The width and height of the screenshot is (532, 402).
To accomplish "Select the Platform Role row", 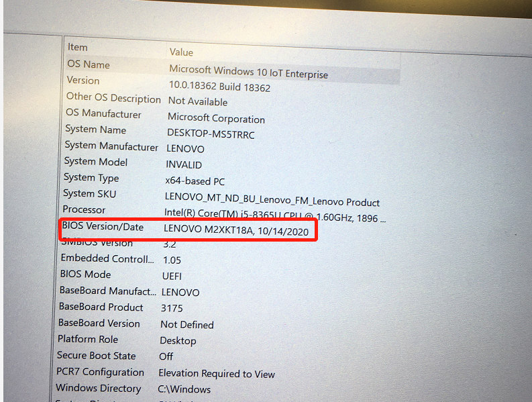I will click(x=88, y=339).
